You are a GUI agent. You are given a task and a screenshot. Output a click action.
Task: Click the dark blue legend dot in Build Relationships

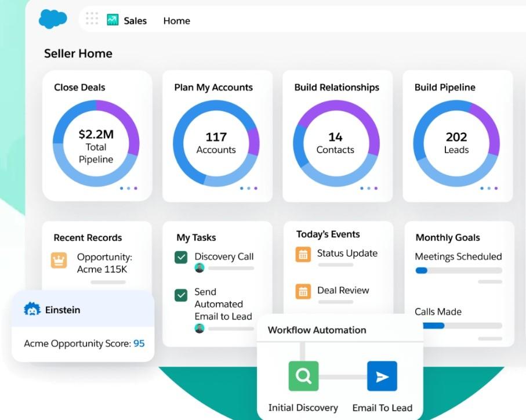coord(362,188)
